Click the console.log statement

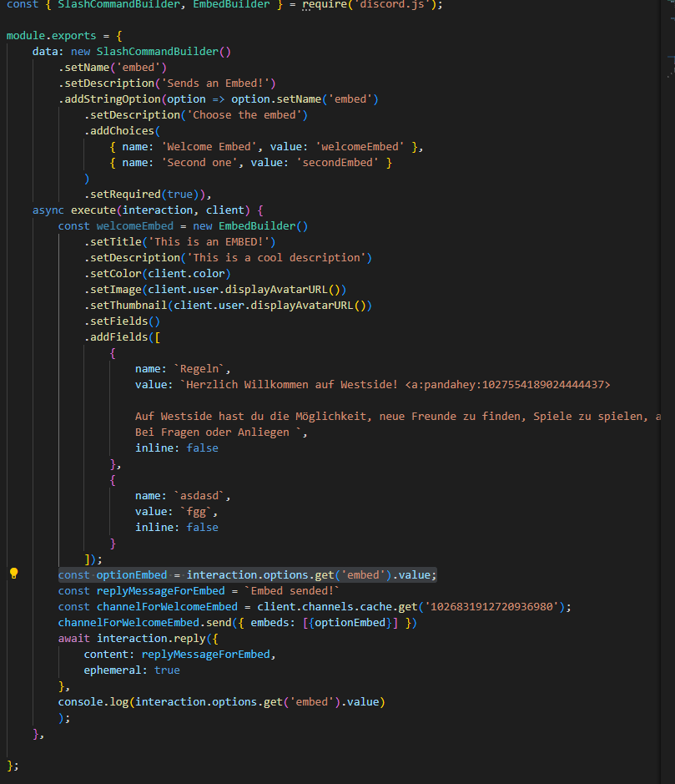(221, 702)
